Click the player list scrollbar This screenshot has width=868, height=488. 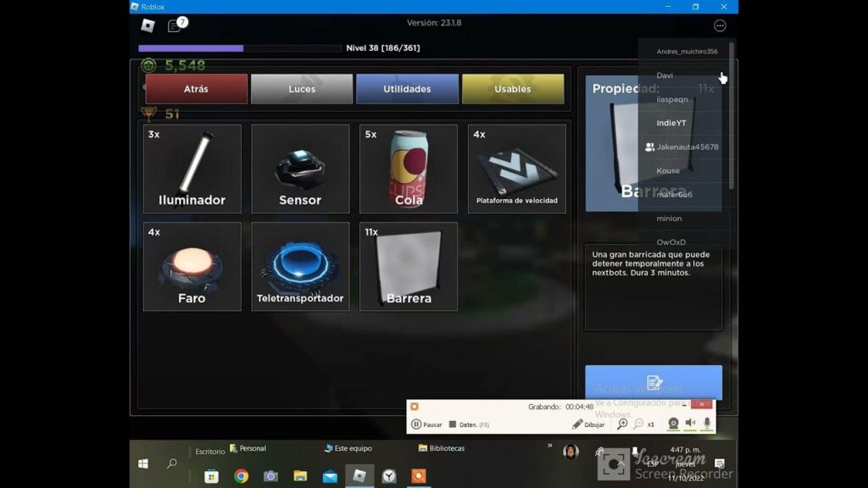[x=732, y=115]
